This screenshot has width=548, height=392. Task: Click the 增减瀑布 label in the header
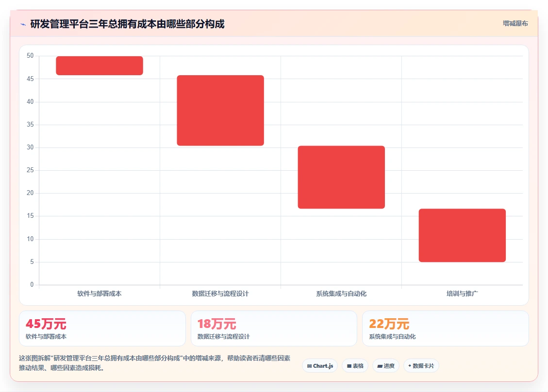click(515, 23)
